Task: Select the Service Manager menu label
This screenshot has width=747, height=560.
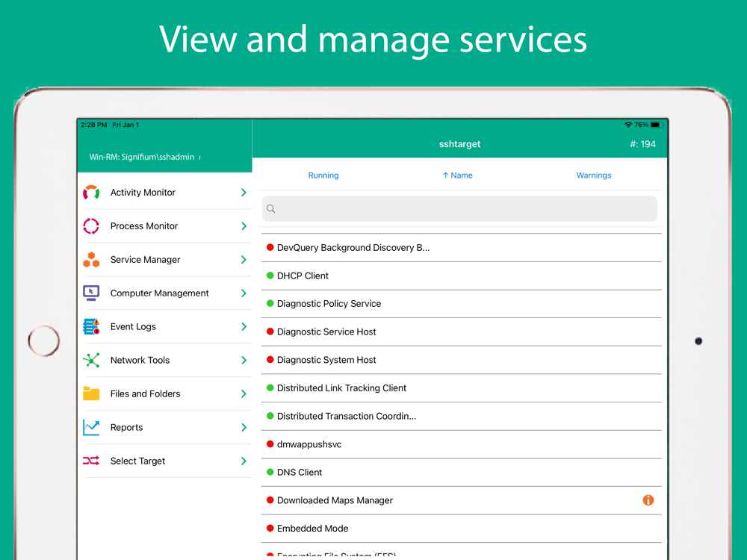Action: click(x=146, y=260)
